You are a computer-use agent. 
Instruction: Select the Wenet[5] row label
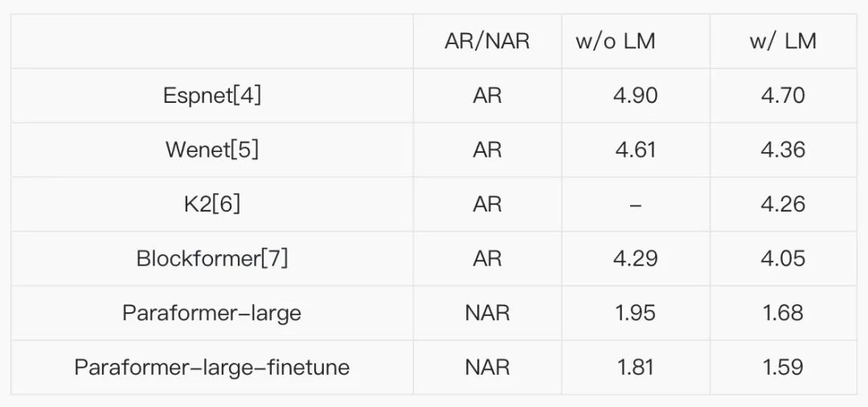click(x=212, y=150)
